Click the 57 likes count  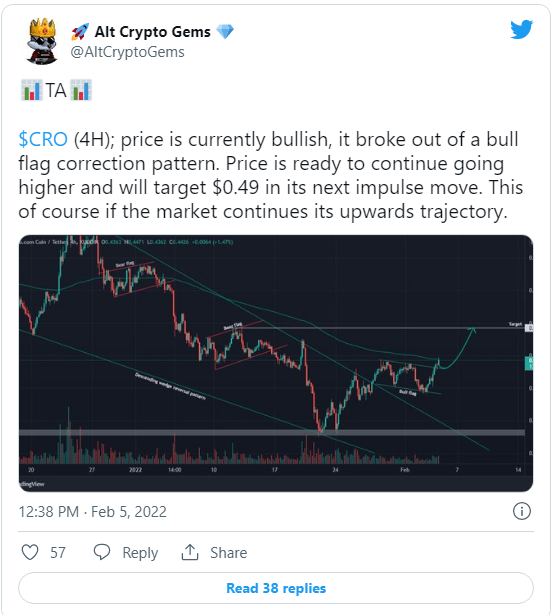coord(58,553)
